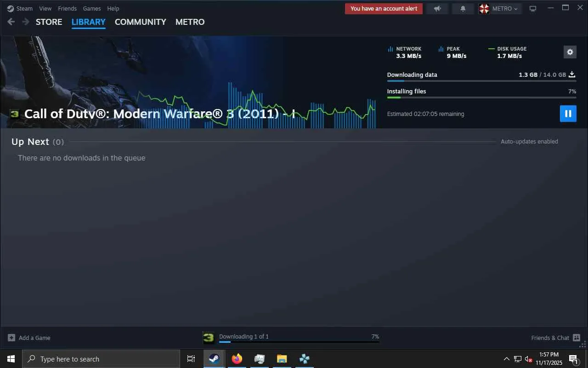Click the Steam logo menu

(x=20, y=8)
